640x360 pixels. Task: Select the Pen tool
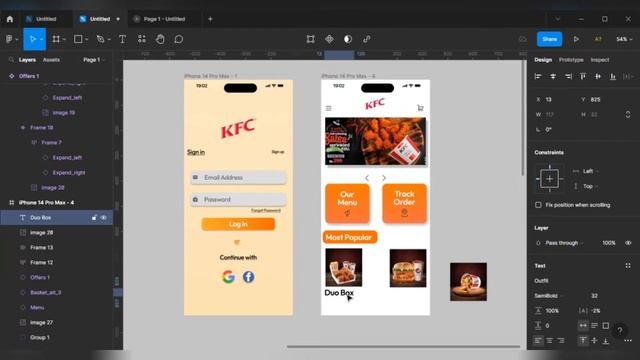point(100,39)
